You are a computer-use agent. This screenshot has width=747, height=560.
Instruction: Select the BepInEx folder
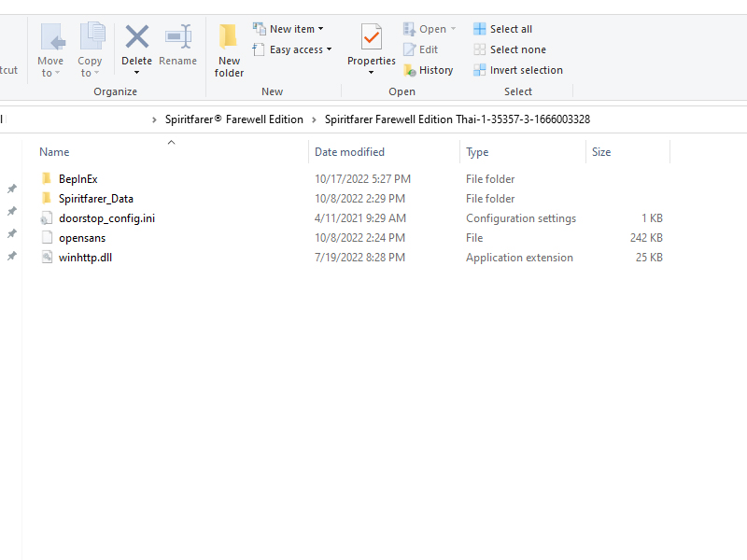78,179
